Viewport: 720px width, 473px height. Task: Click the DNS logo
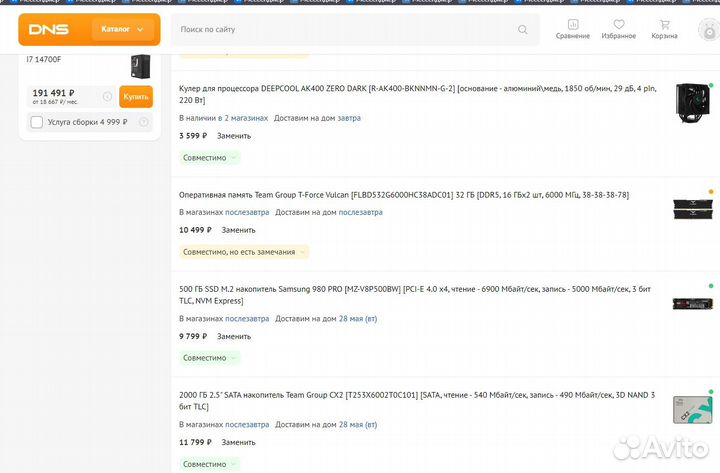[x=49, y=29]
